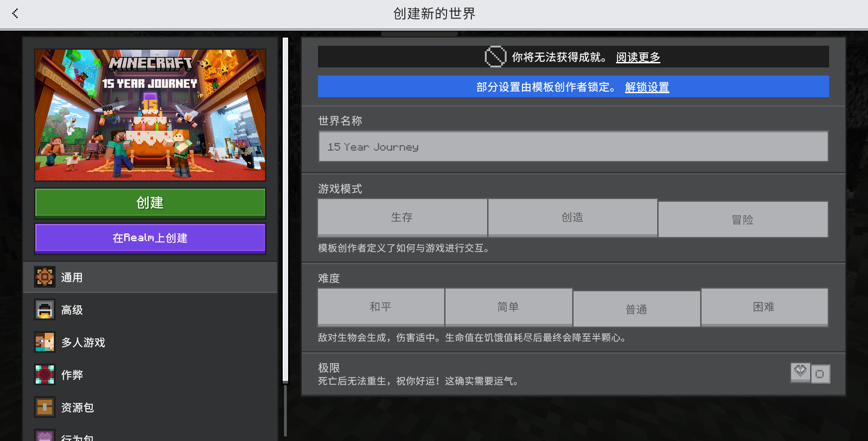Click the command block icon for 作弊

pyautogui.click(x=45, y=375)
